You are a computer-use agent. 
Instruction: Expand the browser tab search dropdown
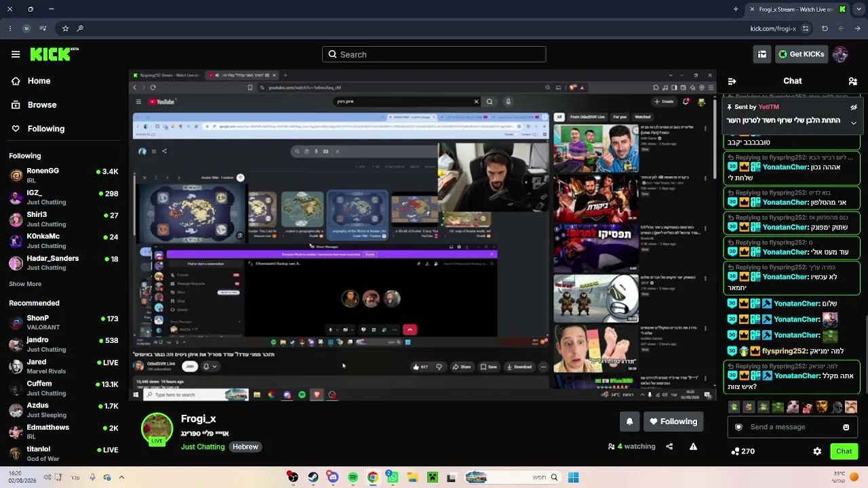coord(857,9)
